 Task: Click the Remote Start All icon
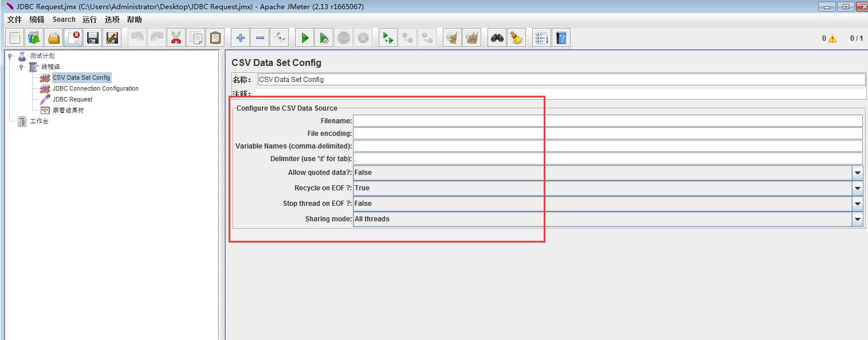coord(388,38)
